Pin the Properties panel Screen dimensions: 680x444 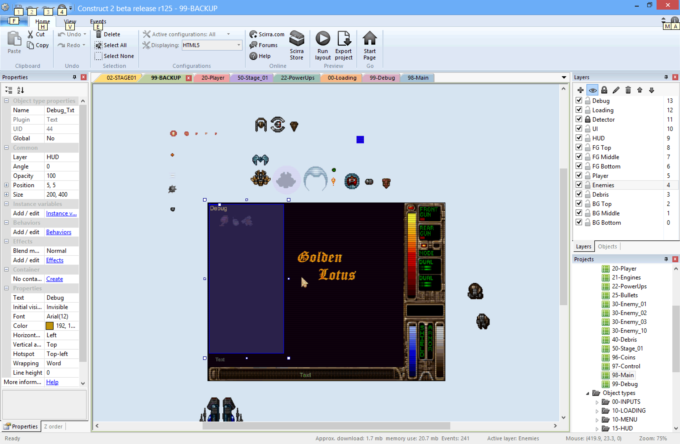(75, 77)
